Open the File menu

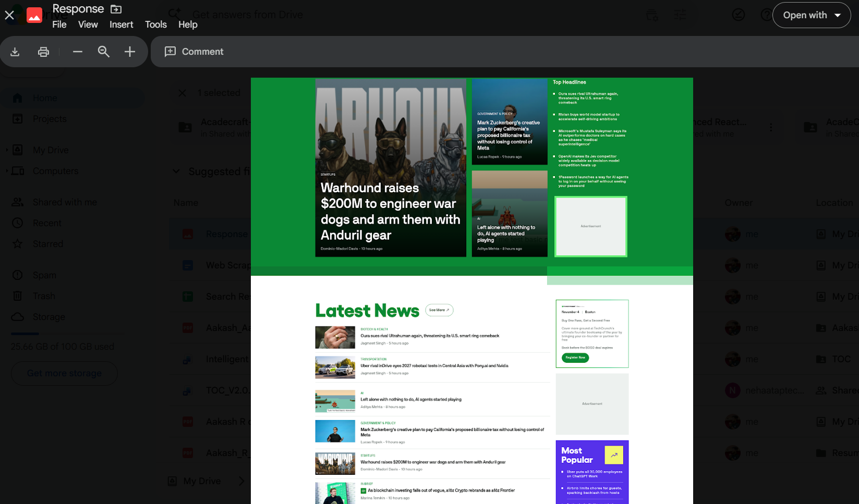(59, 24)
